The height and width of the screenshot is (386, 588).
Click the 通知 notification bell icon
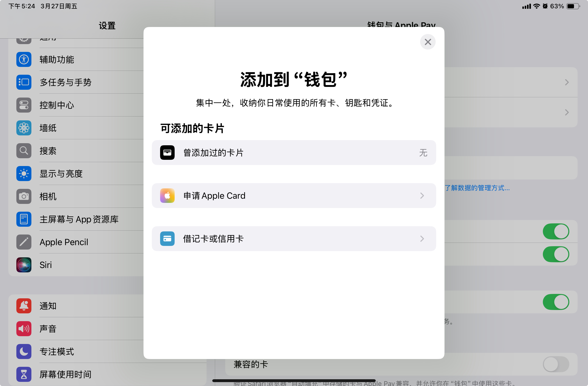pos(24,306)
